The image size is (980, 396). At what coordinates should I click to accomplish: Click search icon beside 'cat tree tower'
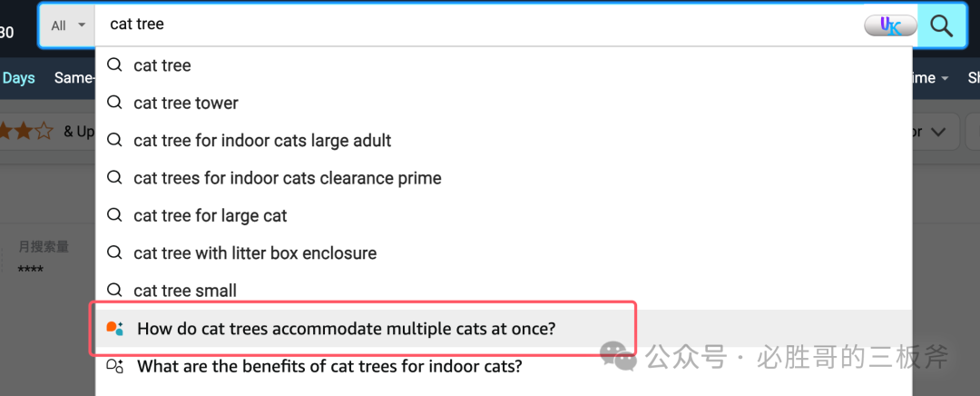[x=114, y=102]
